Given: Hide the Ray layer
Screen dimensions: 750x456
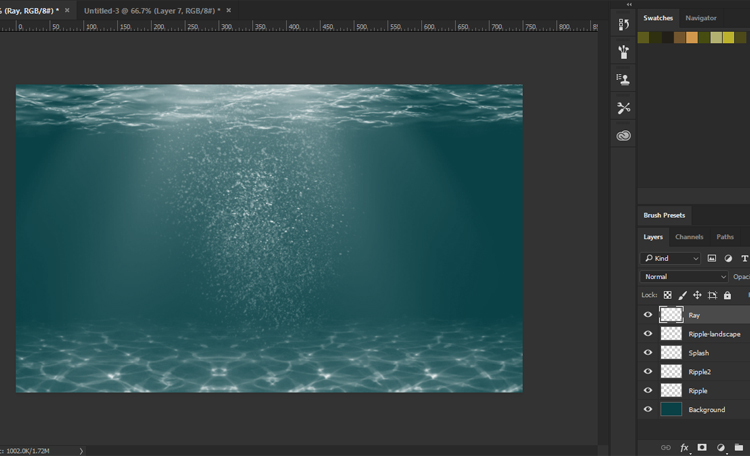Looking at the screenshot, I should click(648, 315).
